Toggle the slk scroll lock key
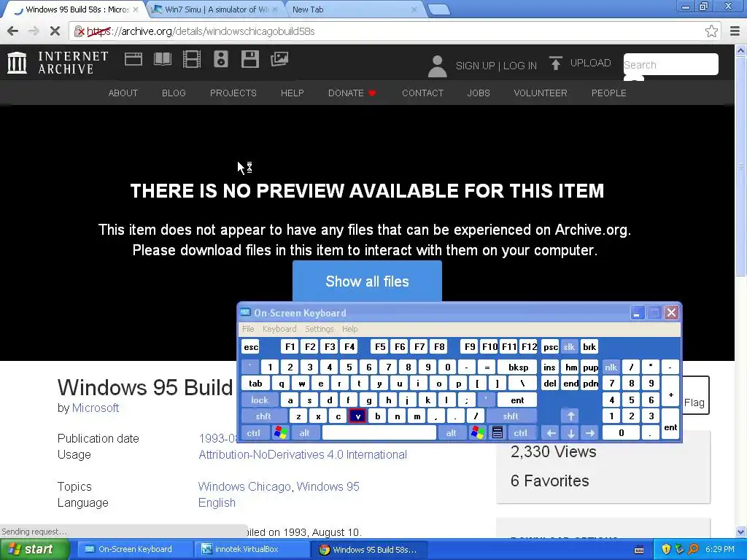 coord(569,346)
